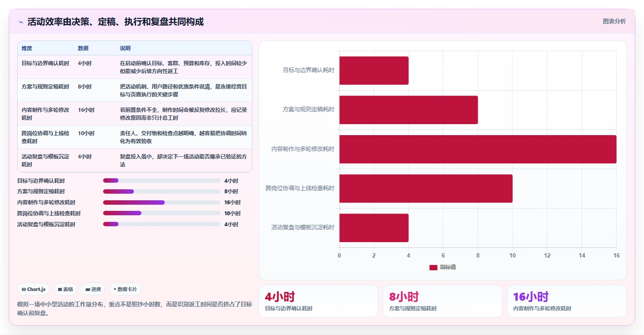Click the x-axis tick value 16
This screenshot has width=644, height=335.
tap(616, 256)
